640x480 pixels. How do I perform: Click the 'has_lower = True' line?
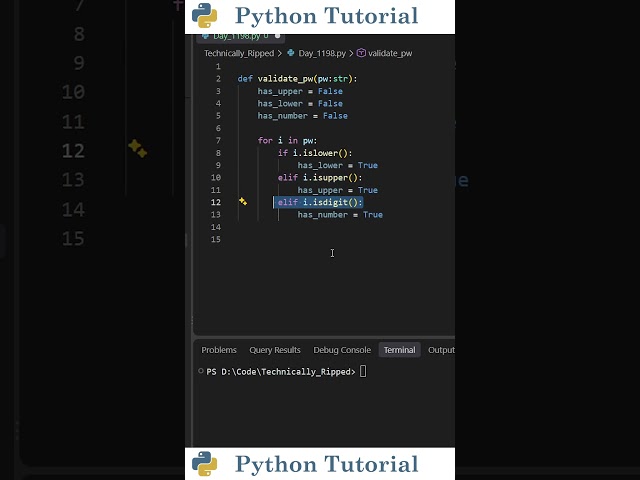point(338,165)
